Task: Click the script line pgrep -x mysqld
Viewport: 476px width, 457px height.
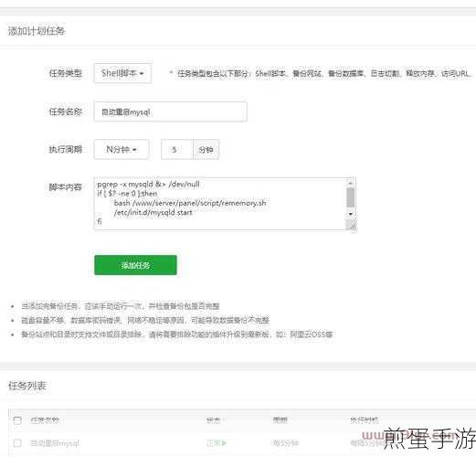Action: [x=148, y=184]
